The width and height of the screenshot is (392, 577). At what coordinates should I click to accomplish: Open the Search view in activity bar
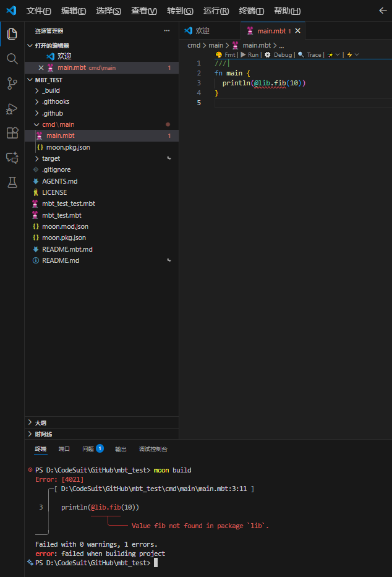pos(12,59)
